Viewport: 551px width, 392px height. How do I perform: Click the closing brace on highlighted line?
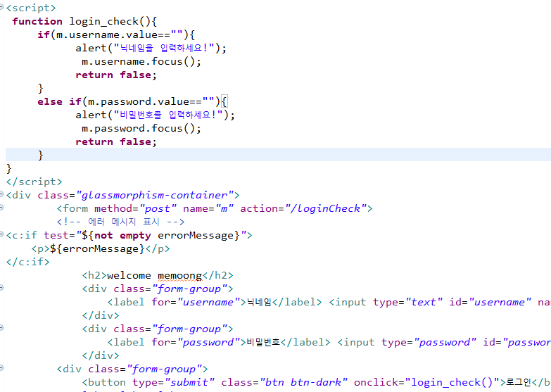[40, 155]
